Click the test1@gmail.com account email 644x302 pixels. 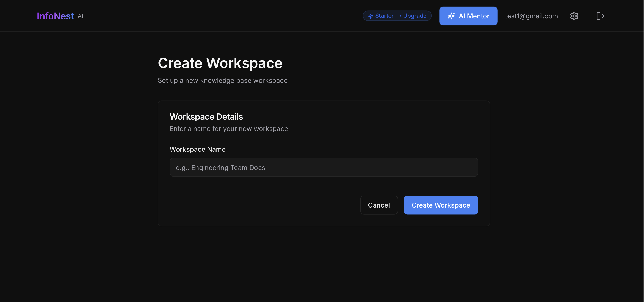tap(531, 16)
